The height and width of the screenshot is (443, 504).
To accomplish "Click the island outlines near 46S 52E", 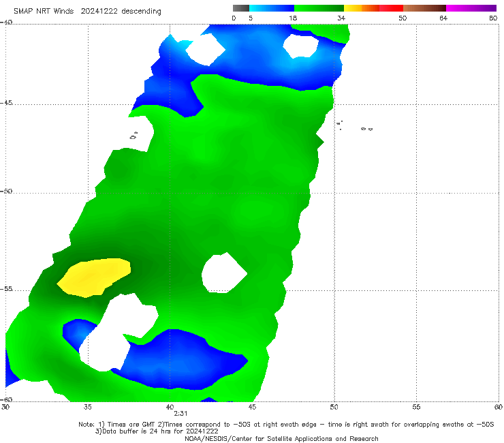I will tap(355, 126).
